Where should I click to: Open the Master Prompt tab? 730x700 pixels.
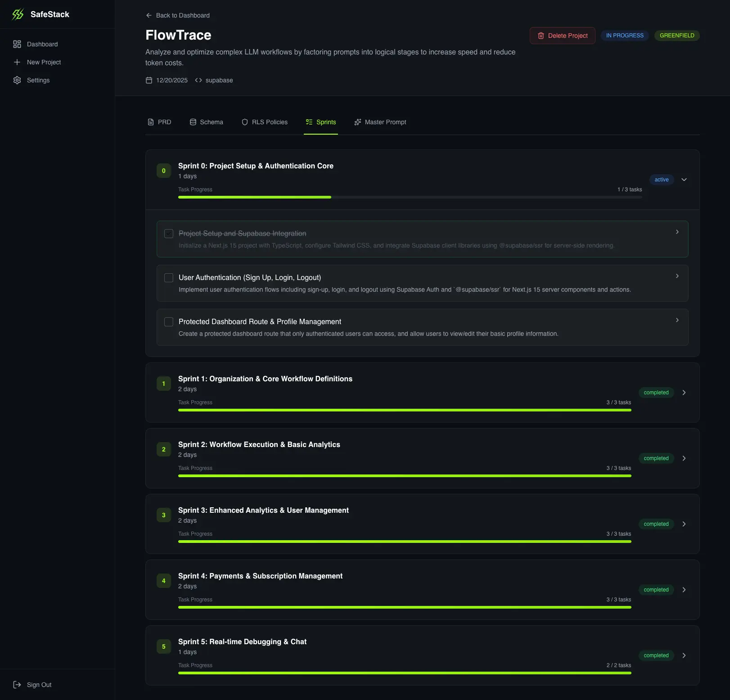[380, 122]
